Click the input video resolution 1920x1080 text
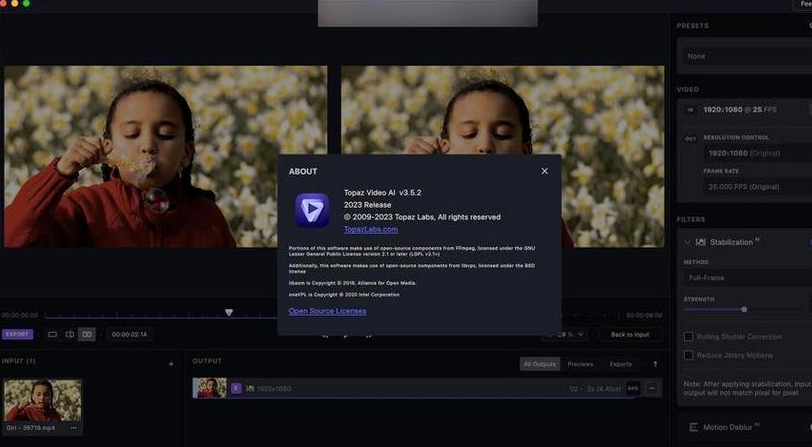 tap(722, 110)
